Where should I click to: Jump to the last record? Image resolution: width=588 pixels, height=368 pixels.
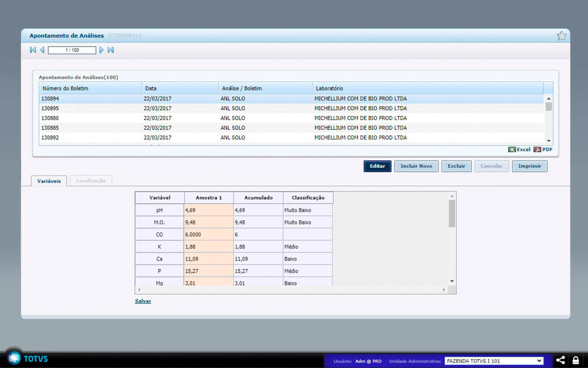click(111, 50)
